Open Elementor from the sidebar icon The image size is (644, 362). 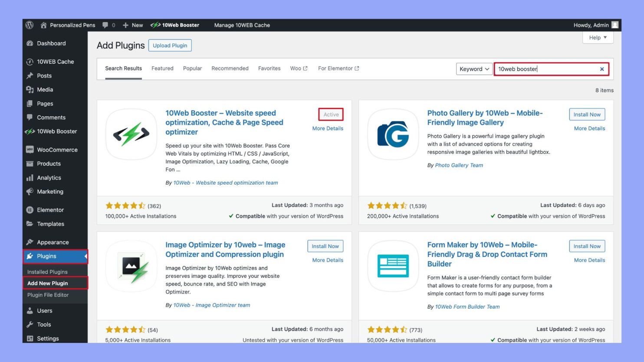click(x=30, y=210)
